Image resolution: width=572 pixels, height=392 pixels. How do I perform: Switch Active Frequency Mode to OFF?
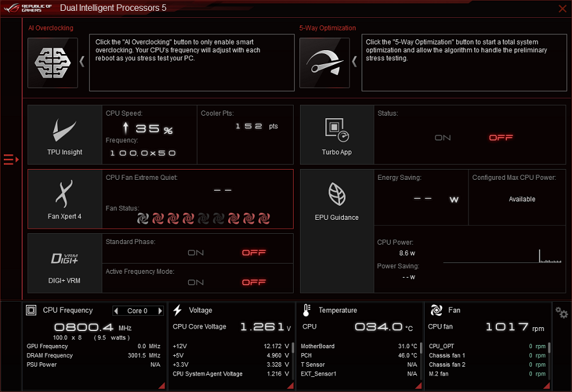coord(254,283)
